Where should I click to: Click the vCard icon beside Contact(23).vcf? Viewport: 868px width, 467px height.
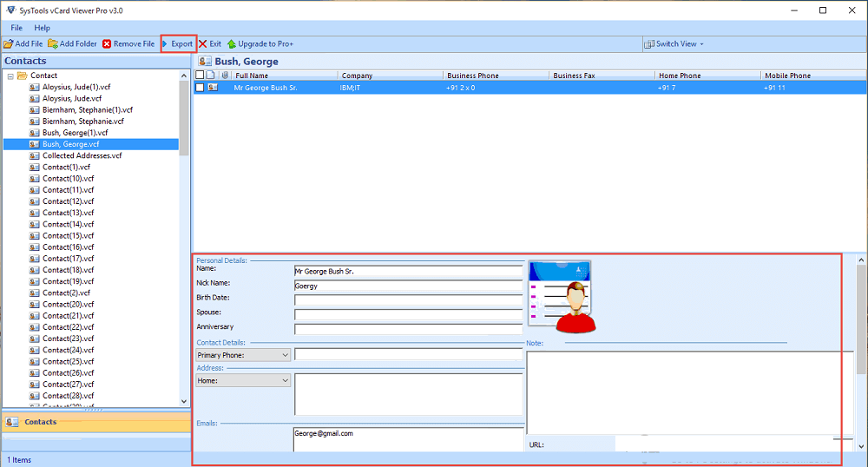35,339
